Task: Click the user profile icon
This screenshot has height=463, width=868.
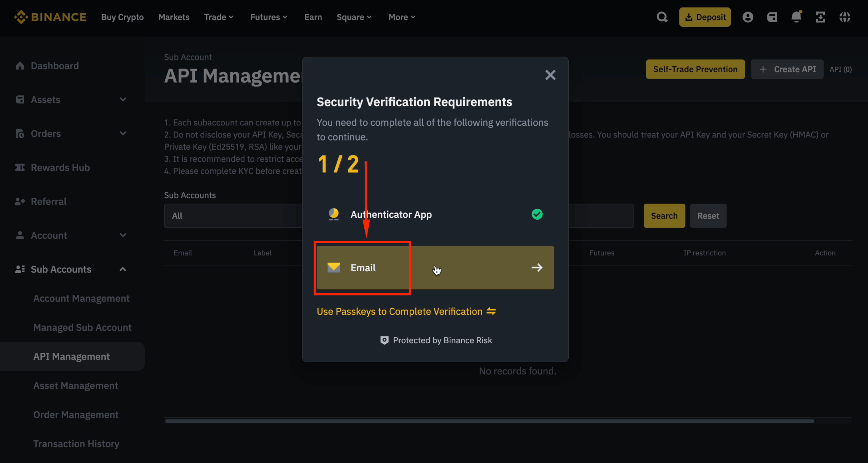Action: 748,17
